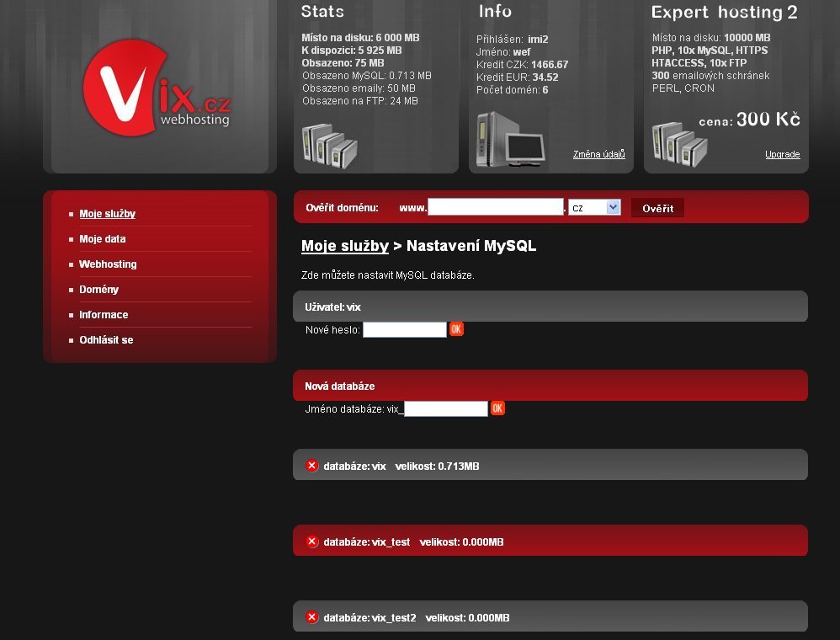
Task: Click the Upgrade hosting link
Action: 782,154
